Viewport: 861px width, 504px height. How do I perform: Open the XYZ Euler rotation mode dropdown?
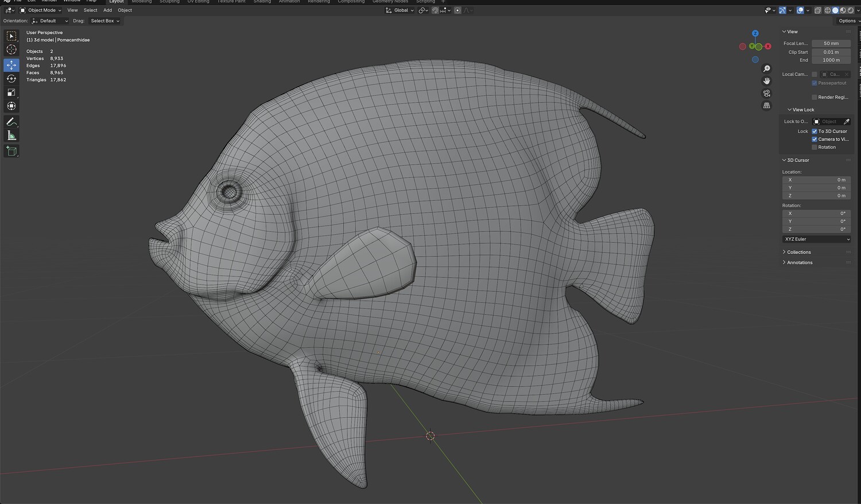click(x=817, y=239)
